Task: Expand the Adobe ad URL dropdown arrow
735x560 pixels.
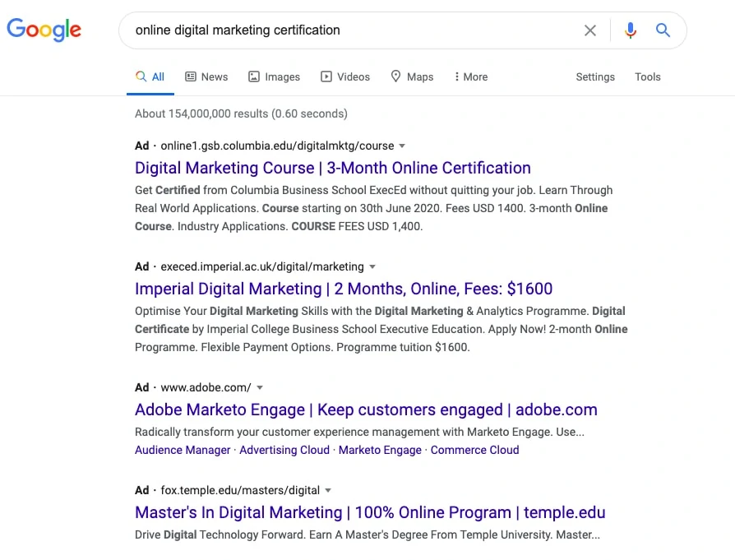Action: pos(260,387)
